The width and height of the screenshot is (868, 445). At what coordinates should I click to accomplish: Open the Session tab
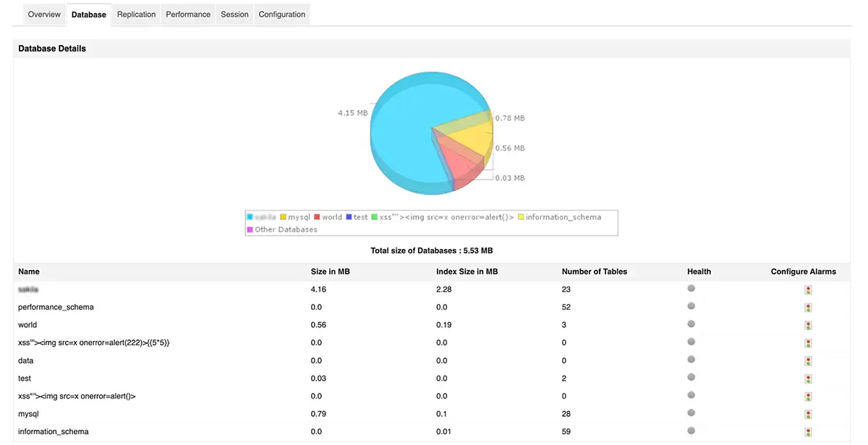[x=234, y=14]
